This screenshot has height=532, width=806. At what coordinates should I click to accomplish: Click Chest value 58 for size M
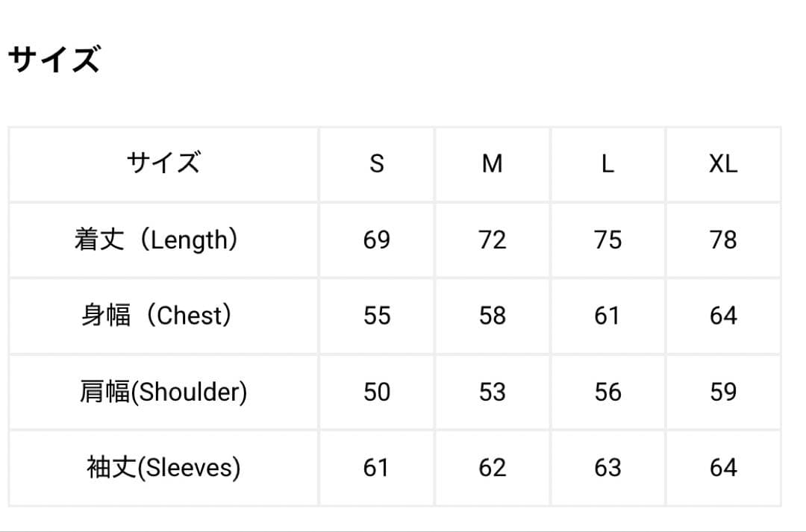(x=492, y=316)
